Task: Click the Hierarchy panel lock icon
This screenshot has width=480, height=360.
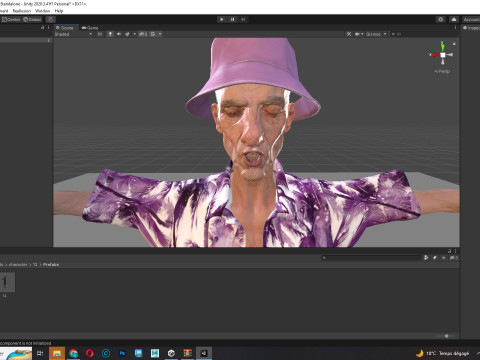Action: [42, 27]
